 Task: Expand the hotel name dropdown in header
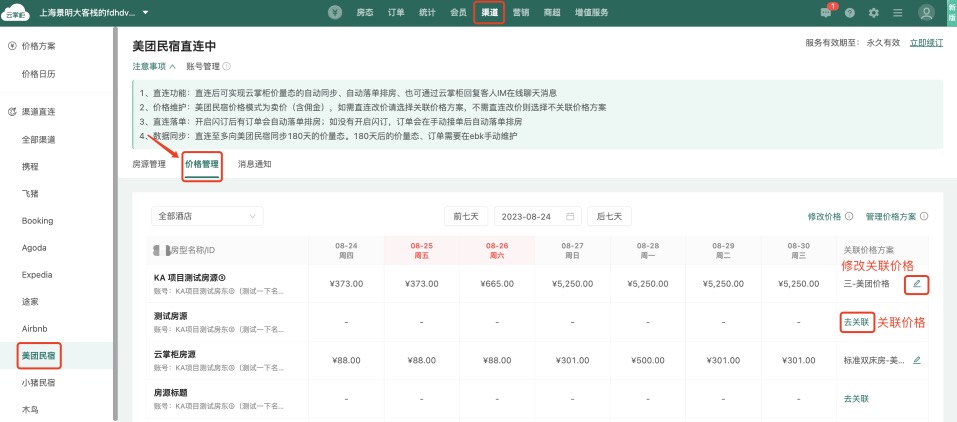[x=146, y=13]
